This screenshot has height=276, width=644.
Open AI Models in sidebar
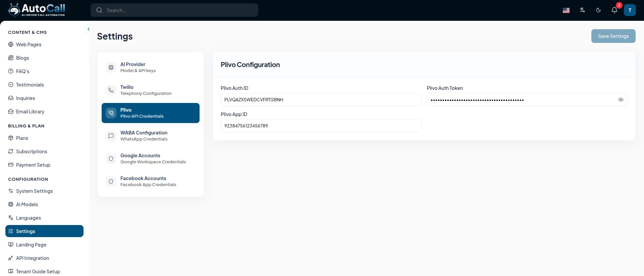[44, 204]
